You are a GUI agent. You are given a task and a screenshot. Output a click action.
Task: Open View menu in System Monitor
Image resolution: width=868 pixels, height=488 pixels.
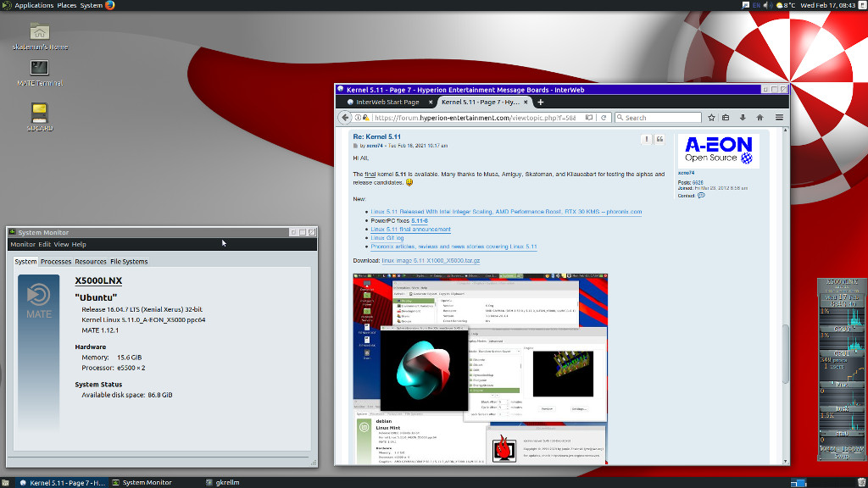point(61,244)
